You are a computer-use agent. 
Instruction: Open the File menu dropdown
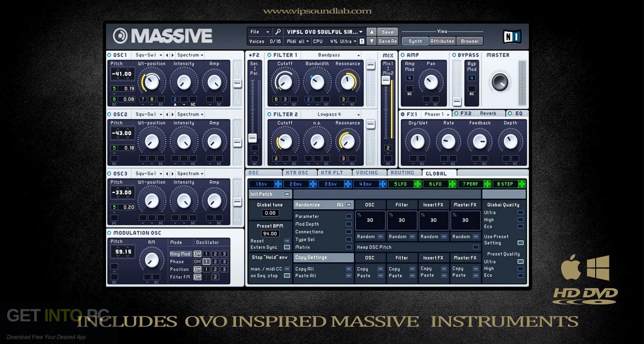(x=260, y=32)
